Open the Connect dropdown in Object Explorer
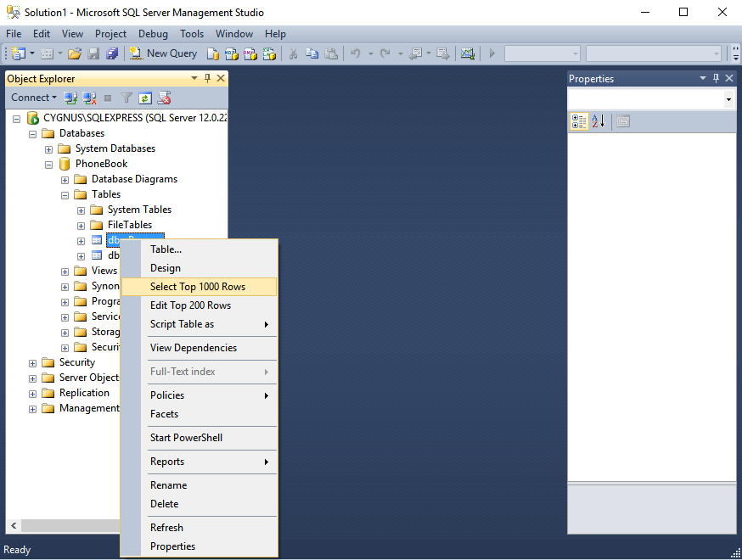This screenshot has width=742, height=560. point(34,98)
